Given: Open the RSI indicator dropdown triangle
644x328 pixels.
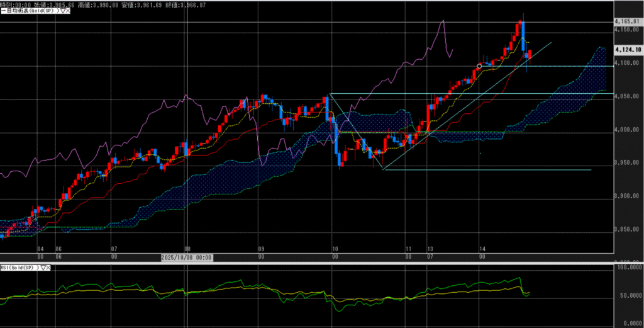Looking at the screenshot, I should tap(43, 268).
